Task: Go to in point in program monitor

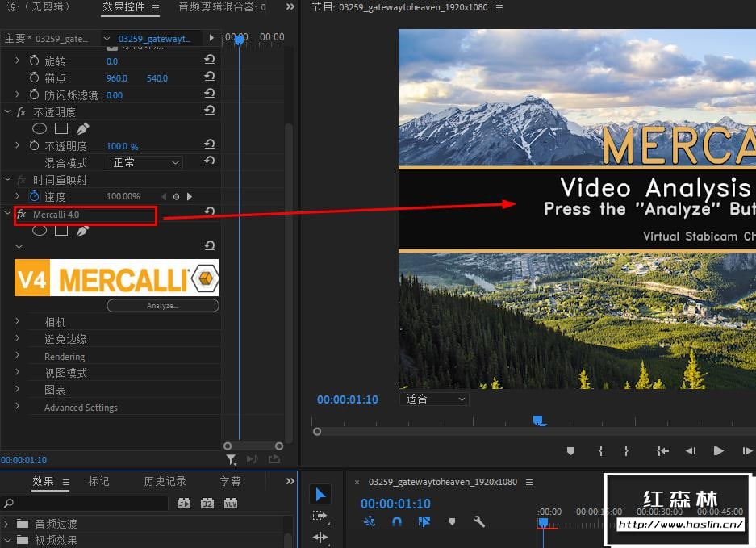Action: [x=663, y=451]
